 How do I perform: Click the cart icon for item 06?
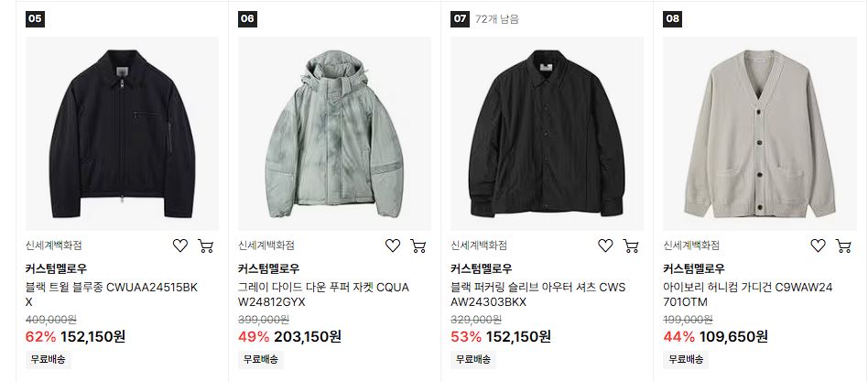[418, 246]
